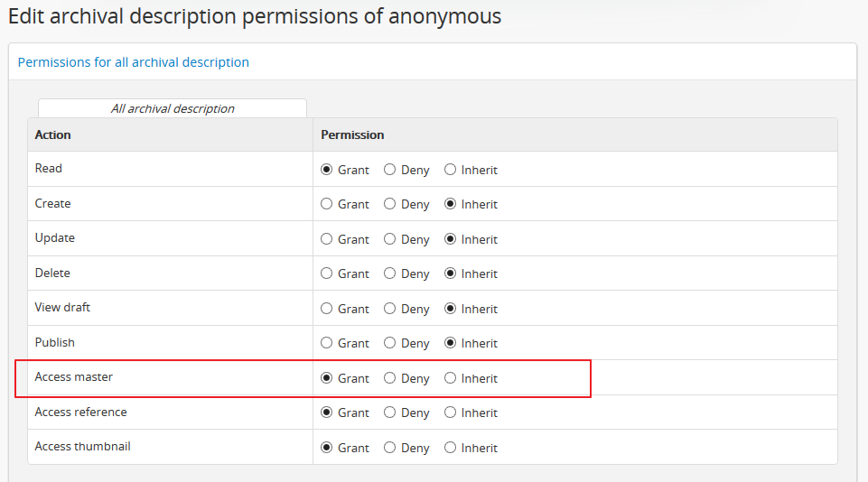Deny View draft permission
Image resolution: width=868 pixels, height=482 pixels.
click(390, 309)
